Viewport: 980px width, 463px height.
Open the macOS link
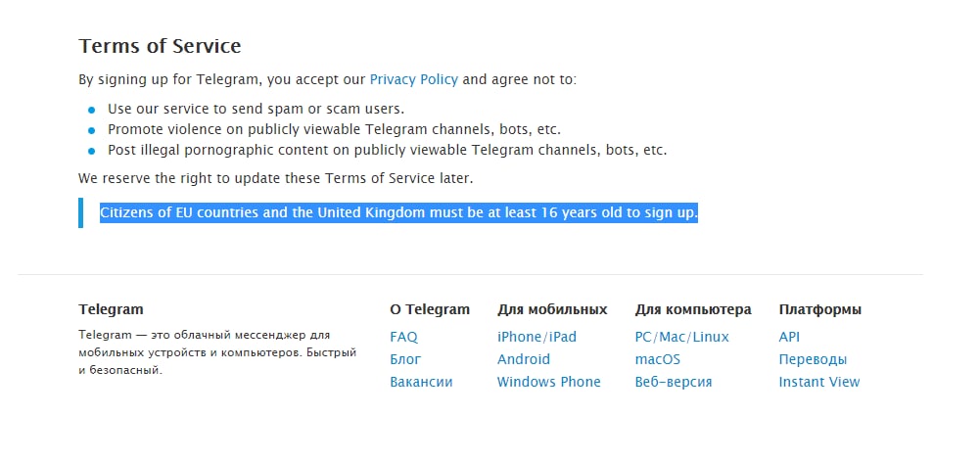tap(658, 359)
